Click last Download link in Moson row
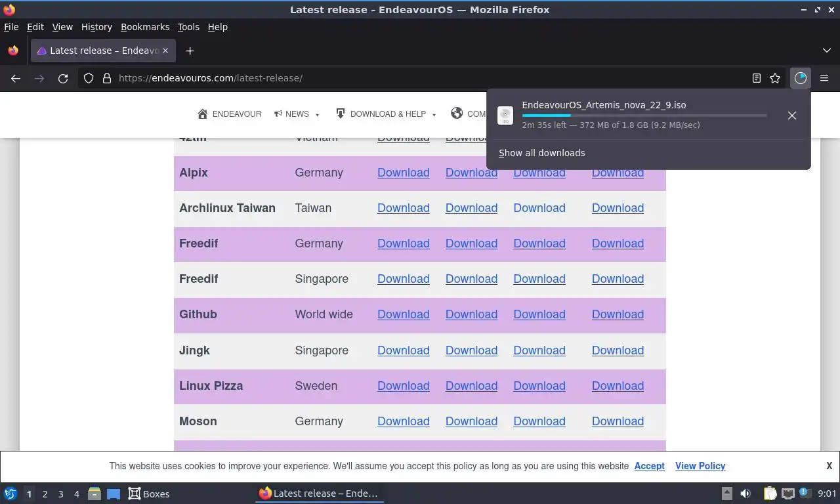The height and width of the screenshot is (504, 840). pos(618,421)
